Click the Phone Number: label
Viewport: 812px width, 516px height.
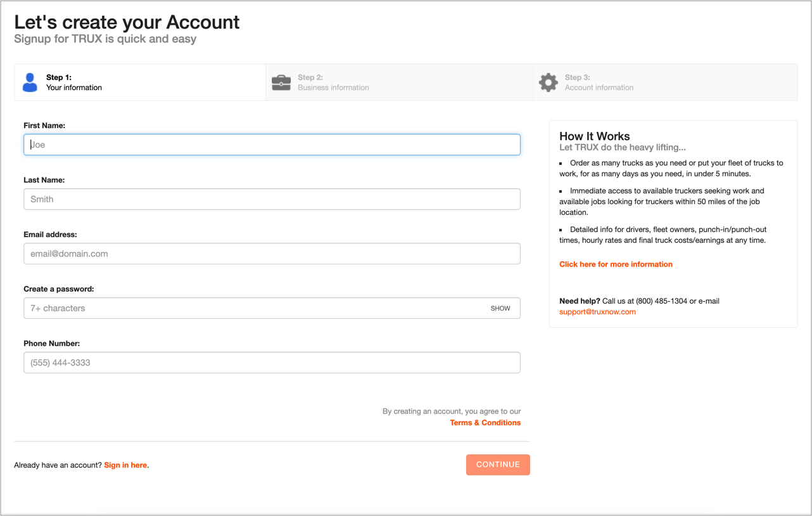click(x=52, y=344)
